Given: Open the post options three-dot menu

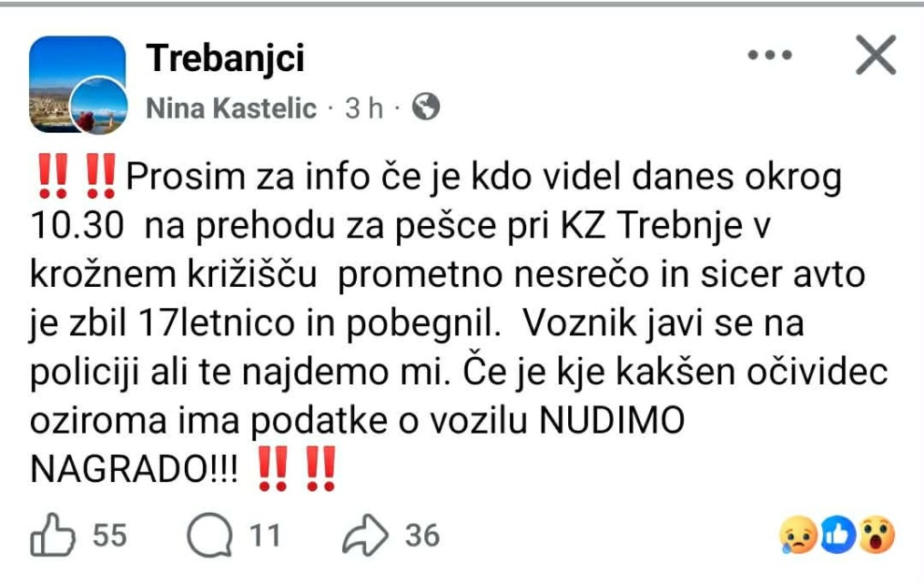Looking at the screenshot, I should 770,55.
